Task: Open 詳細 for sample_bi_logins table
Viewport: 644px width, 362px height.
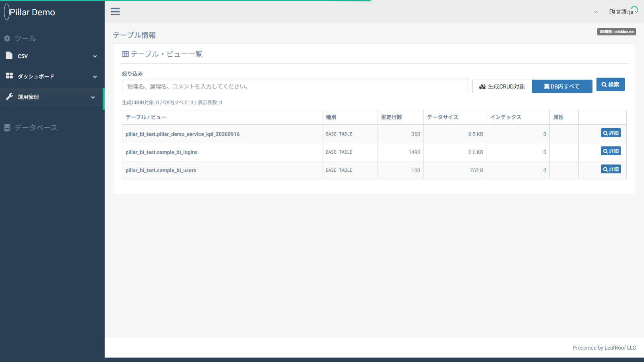Action: [611, 151]
